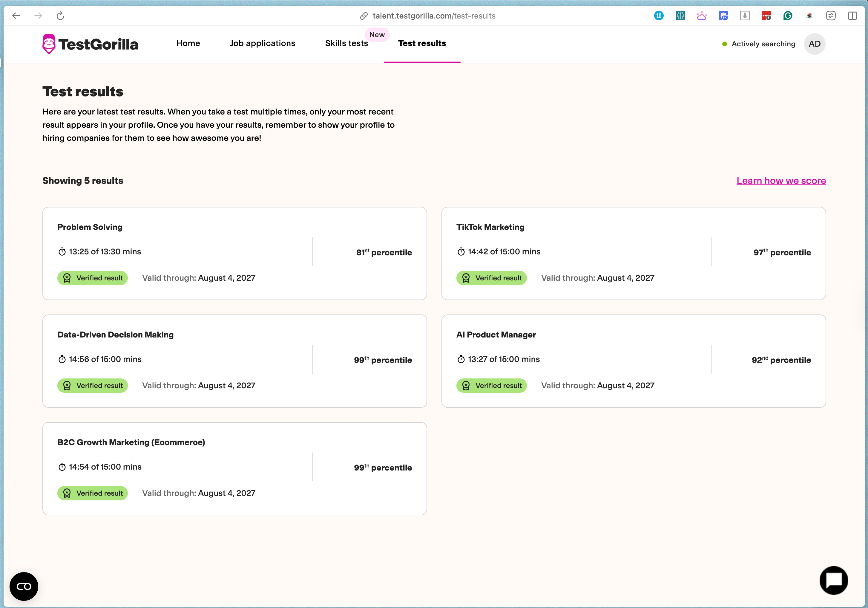Toggle the browser sidebar panel icon
The image size is (868, 608).
coord(852,16)
